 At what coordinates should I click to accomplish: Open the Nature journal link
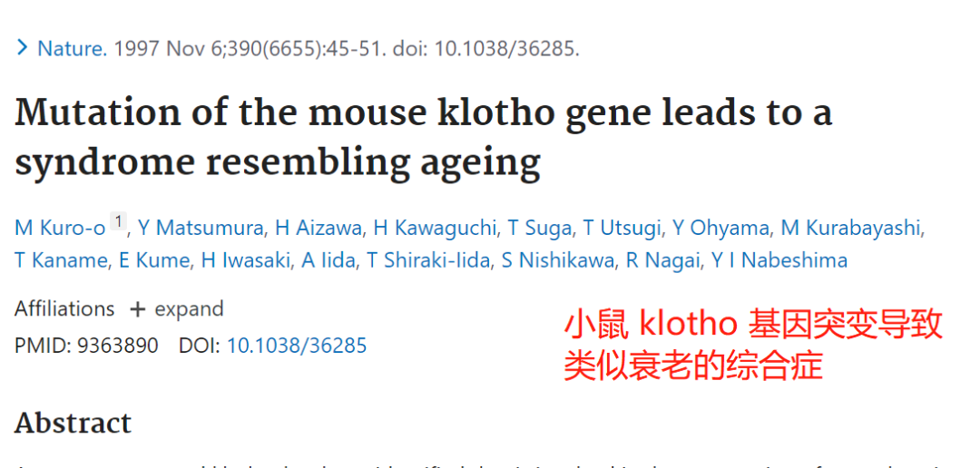[73, 48]
